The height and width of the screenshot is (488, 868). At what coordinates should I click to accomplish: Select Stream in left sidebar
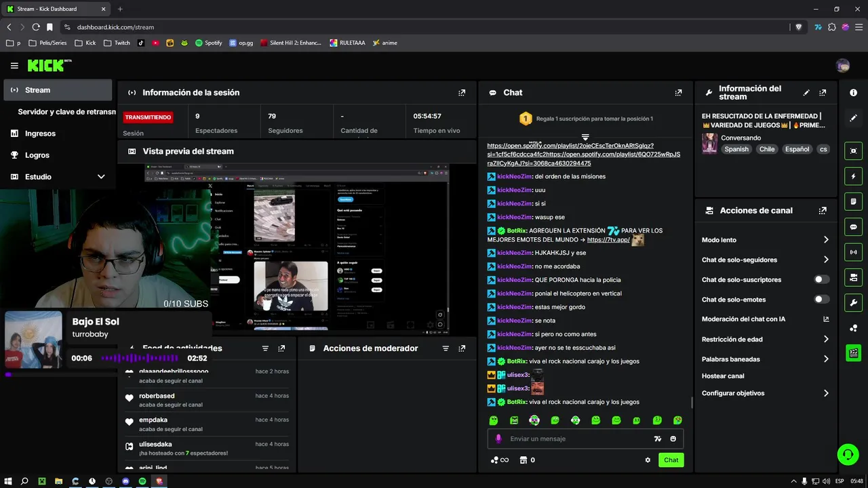(58, 90)
